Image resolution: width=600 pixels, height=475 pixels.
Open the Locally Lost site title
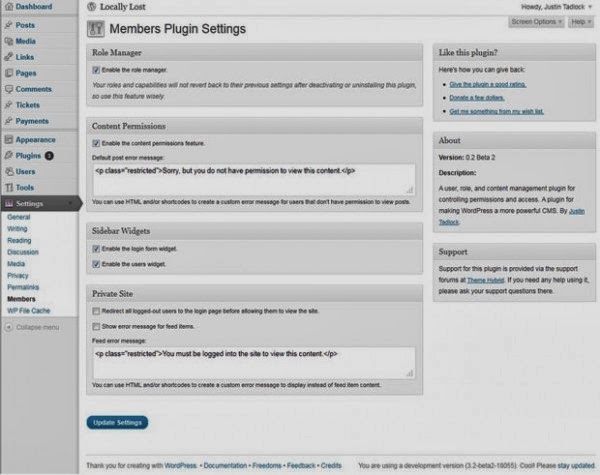pyautogui.click(x=122, y=7)
